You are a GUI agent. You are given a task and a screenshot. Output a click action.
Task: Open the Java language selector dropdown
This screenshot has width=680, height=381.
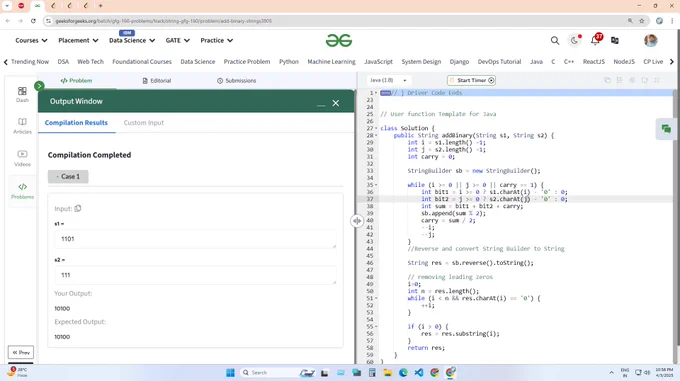click(388, 80)
